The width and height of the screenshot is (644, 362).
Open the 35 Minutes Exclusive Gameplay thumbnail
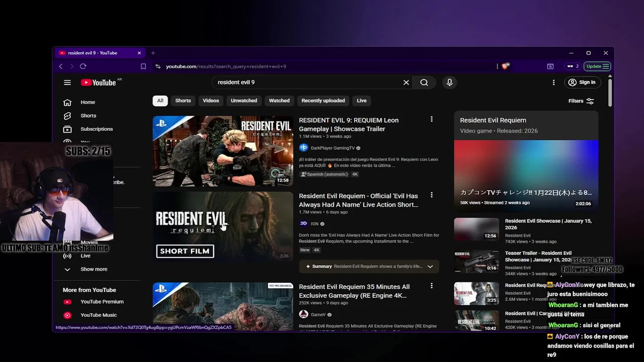[x=223, y=307]
